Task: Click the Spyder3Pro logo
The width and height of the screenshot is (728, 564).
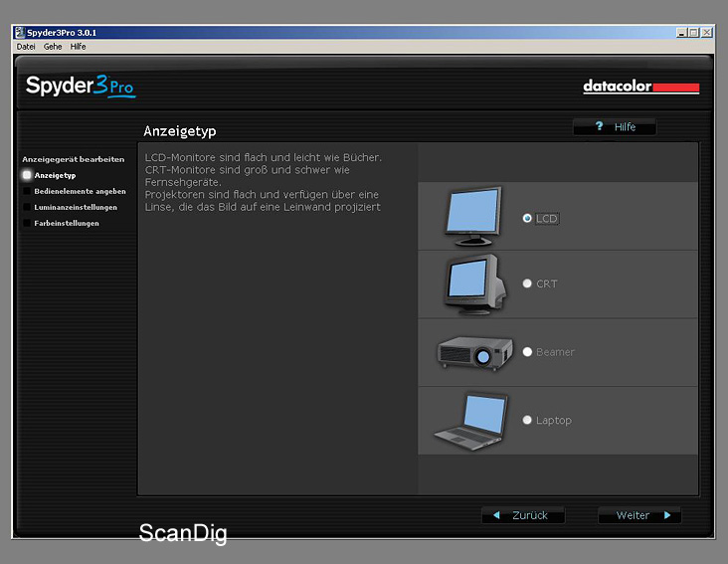Action: coord(81,86)
